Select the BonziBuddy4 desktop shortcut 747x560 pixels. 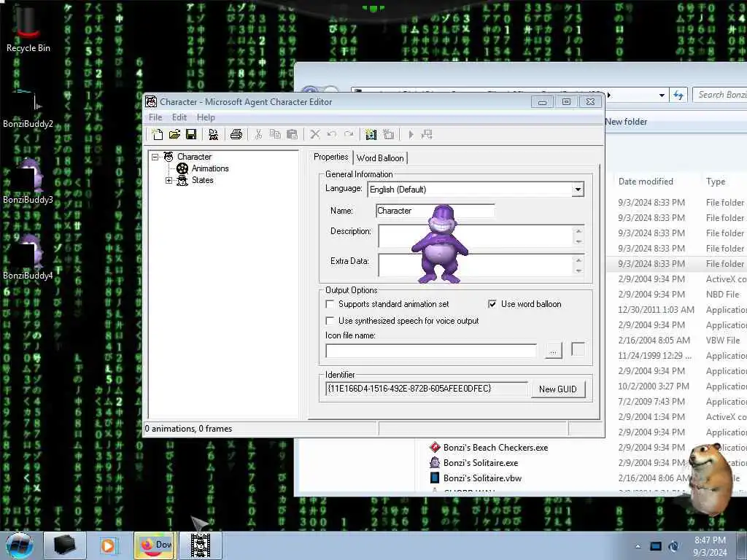point(28,257)
